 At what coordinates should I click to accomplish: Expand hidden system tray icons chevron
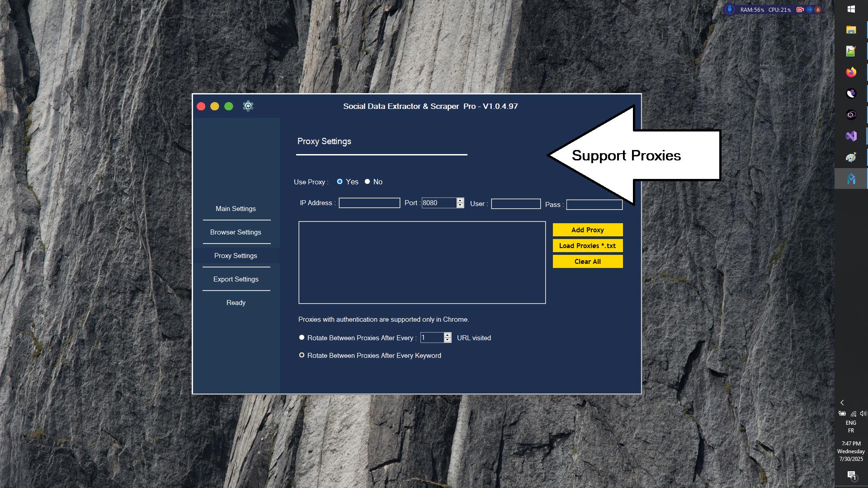pyautogui.click(x=842, y=403)
